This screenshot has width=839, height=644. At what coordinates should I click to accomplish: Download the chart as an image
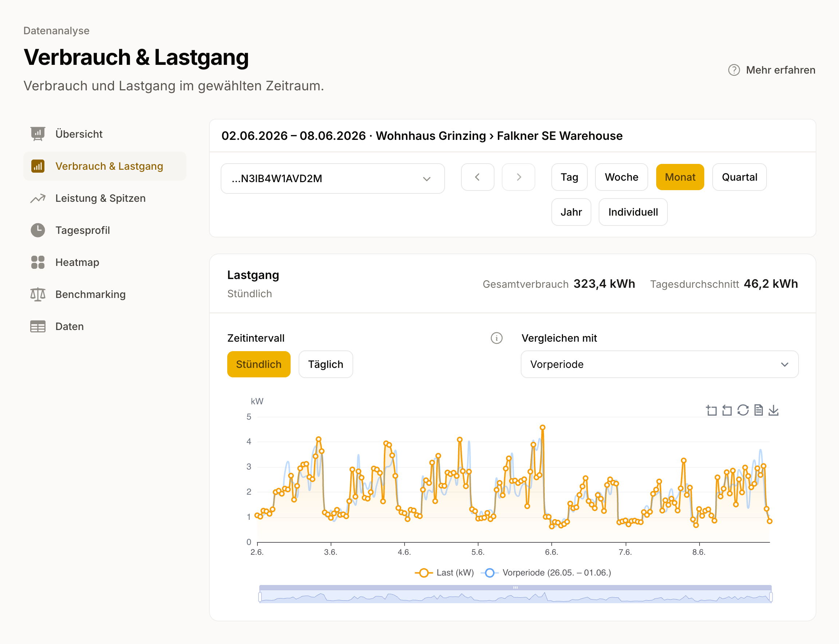click(773, 410)
